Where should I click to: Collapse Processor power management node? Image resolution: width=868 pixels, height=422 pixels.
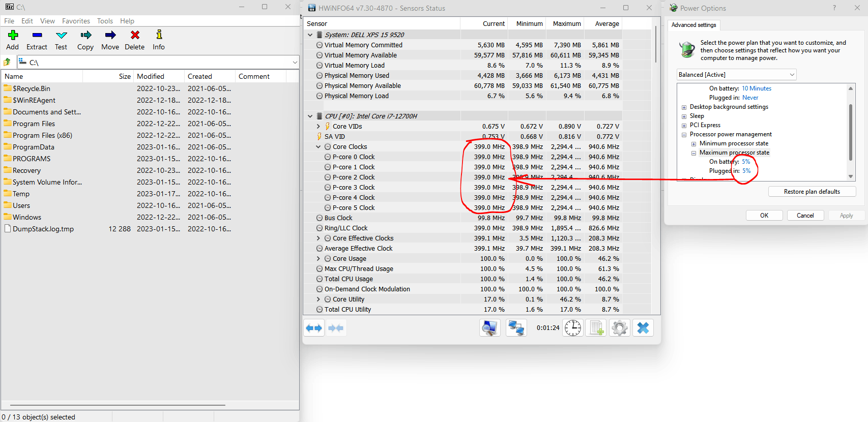[x=684, y=135]
